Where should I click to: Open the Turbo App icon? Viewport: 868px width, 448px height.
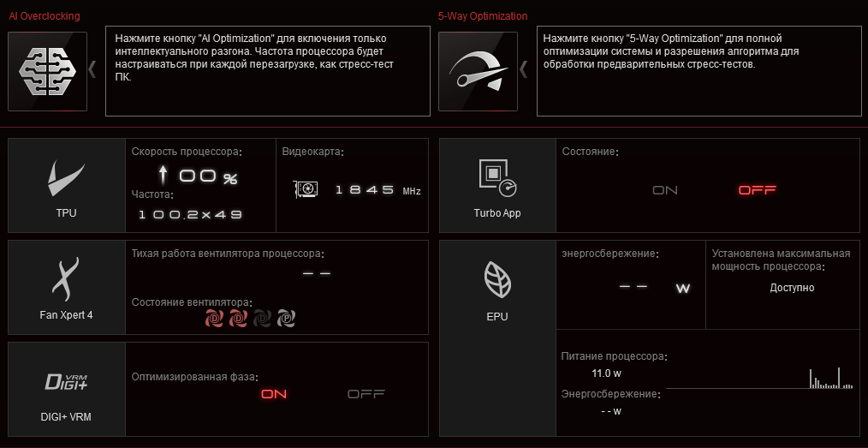497,179
